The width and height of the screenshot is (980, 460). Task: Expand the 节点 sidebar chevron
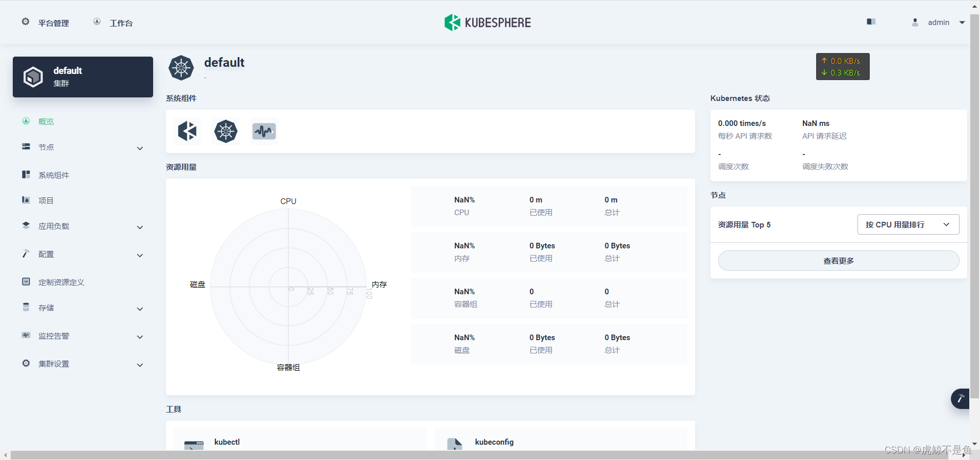tap(140, 148)
